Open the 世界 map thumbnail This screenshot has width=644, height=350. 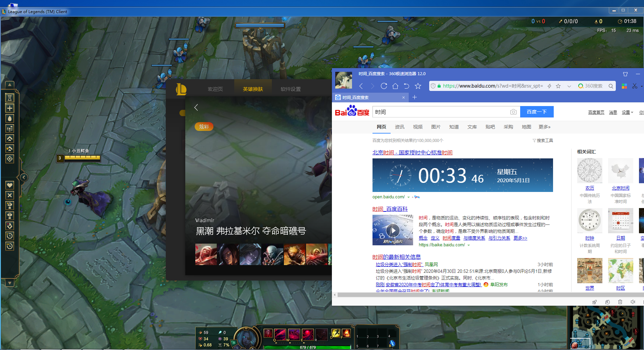590,271
